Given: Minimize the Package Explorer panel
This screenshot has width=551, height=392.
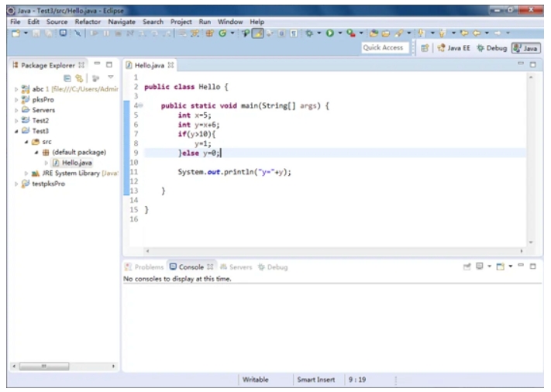Looking at the screenshot, I should (x=97, y=65).
